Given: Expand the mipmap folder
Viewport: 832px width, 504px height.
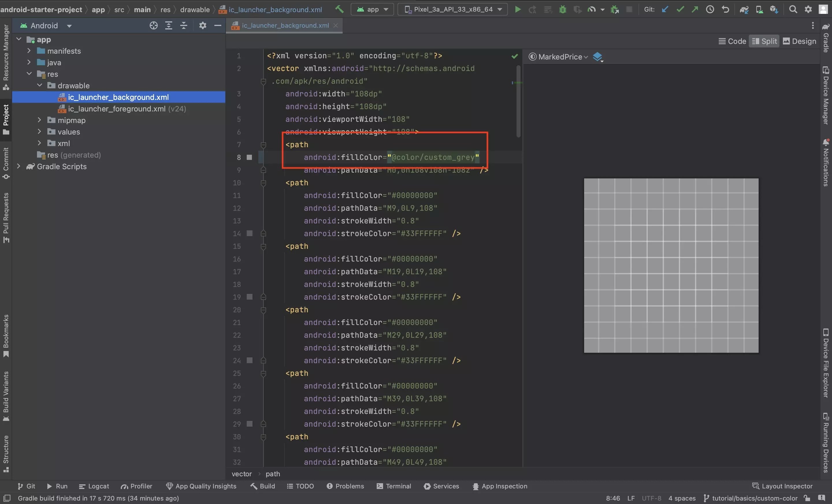Looking at the screenshot, I should [x=39, y=120].
